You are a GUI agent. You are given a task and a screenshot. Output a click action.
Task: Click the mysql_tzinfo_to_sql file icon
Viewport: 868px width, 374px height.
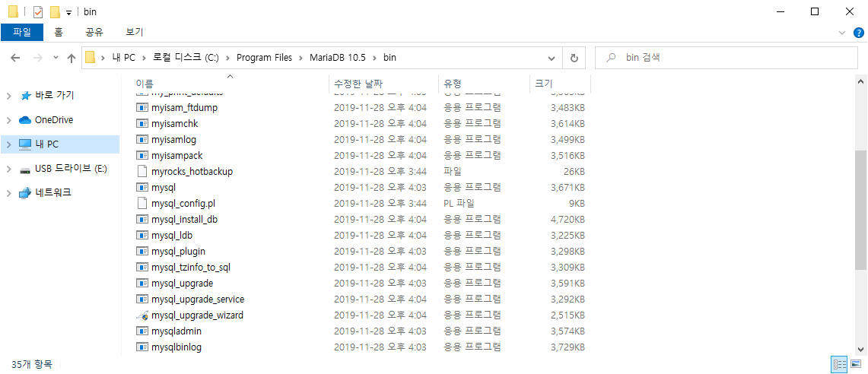point(142,268)
